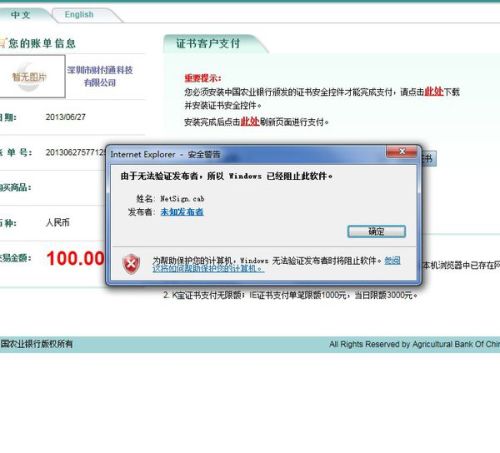Close the Internet Explorer security warning dialog
The width and height of the screenshot is (500, 453).
[x=402, y=152]
